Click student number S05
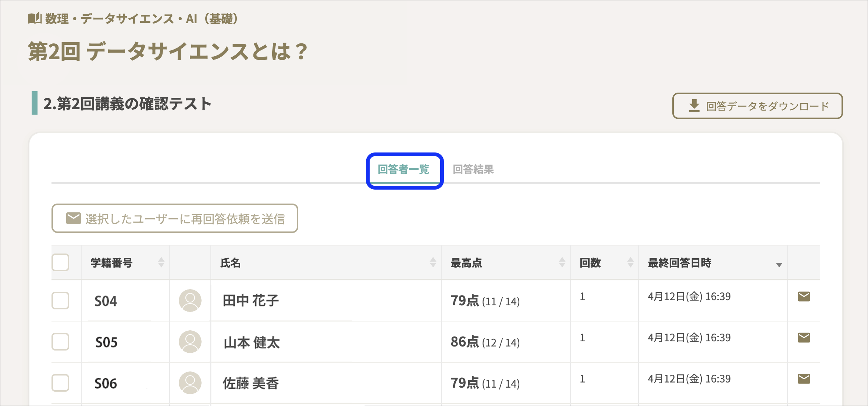The height and width of the screenshot is (406, 868). 106,342
